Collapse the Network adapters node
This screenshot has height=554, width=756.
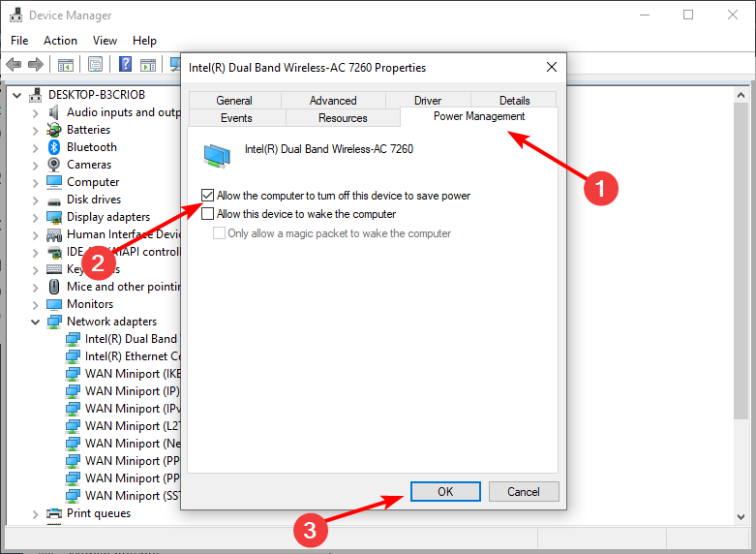[35, 322]
